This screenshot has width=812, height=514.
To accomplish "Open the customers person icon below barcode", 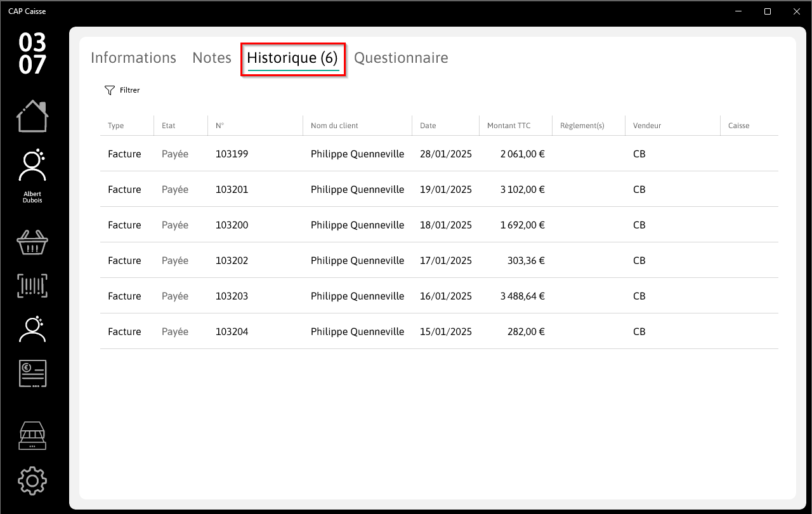I will click(x=32, y=329).
